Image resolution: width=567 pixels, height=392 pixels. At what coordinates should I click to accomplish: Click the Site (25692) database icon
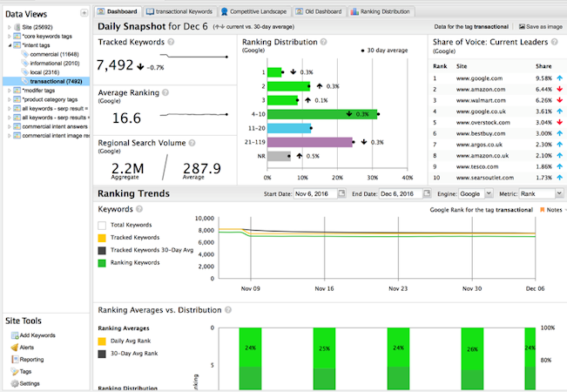click(x=17, y=27)
